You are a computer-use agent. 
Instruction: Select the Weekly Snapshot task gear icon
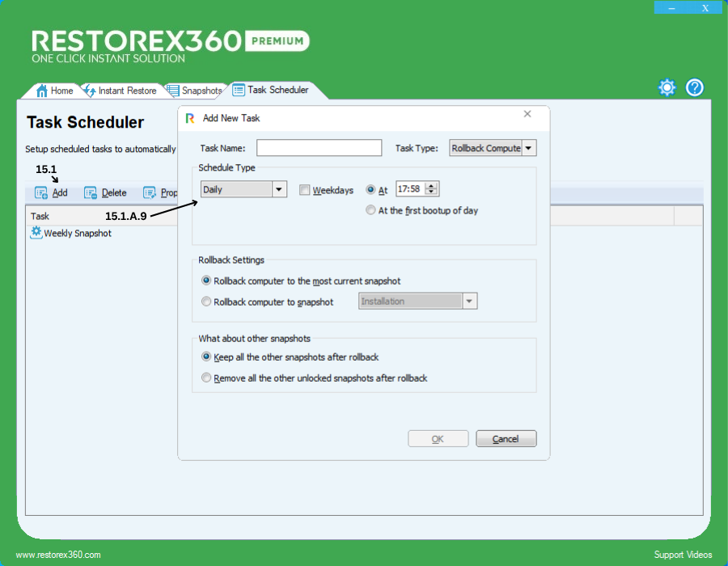pos(36,233)
